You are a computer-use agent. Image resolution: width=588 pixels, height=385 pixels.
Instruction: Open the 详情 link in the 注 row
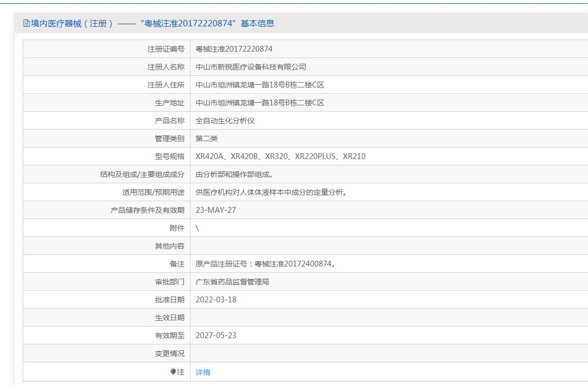203,372
